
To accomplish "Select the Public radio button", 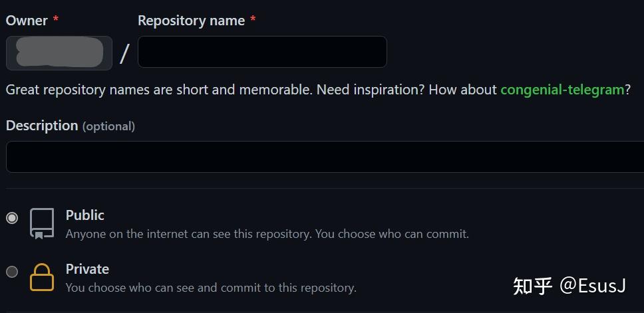I will [12, 218].
